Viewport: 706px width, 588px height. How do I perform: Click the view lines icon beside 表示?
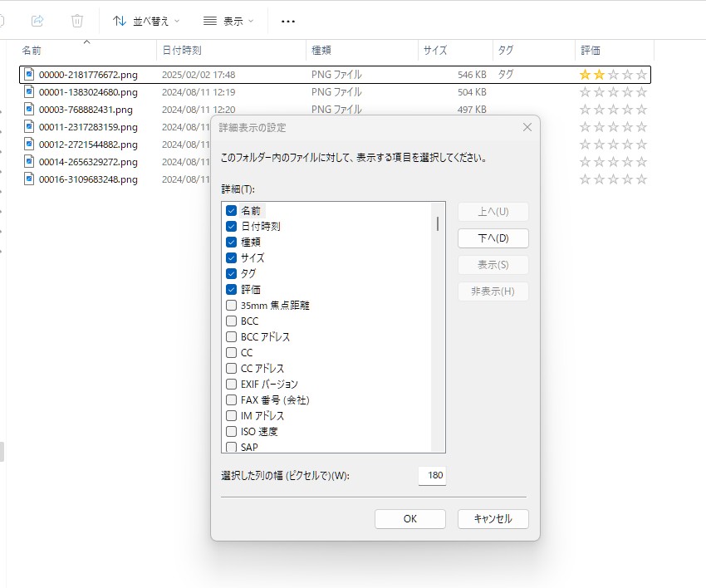(x=210, y=21)
